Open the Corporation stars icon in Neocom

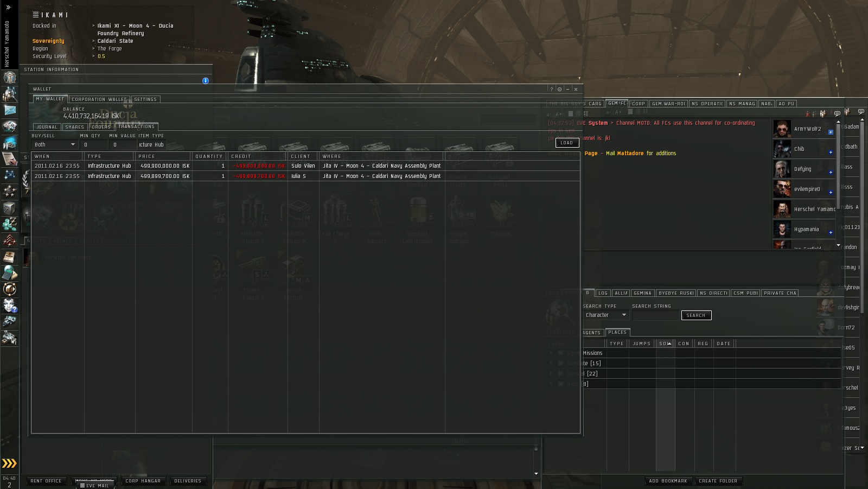click(x=9, y=191)
